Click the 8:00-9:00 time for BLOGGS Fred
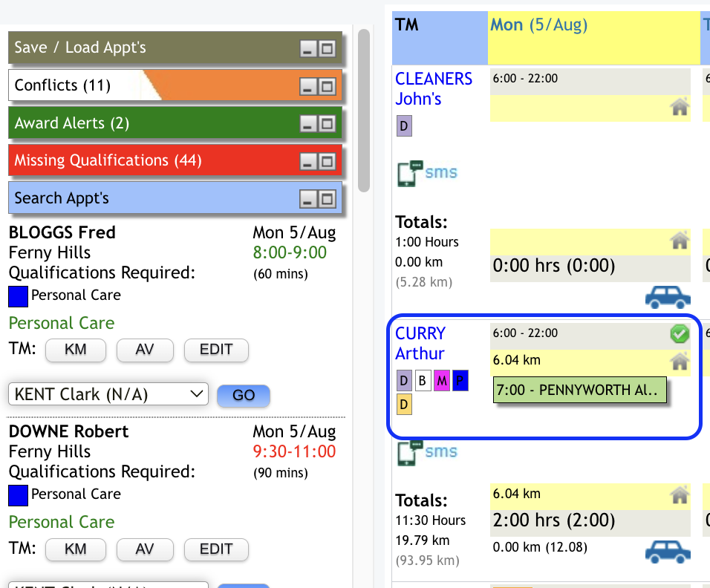This screenshot has width=710, height=588. pyautogui.click(x=290, y=252)
